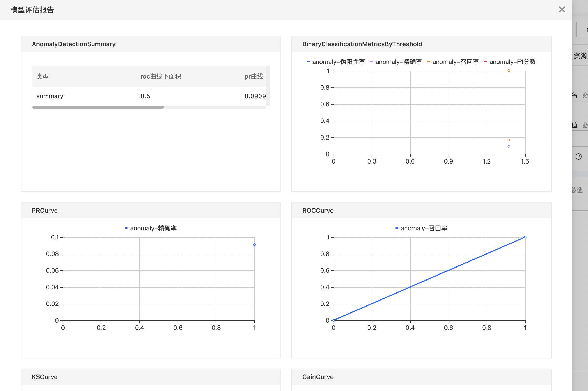The width and height of the screenshot is (588, 391).
Task: Toggle anomaly-召回率 legend in ROCCurve chart
Action: point(421,228)
